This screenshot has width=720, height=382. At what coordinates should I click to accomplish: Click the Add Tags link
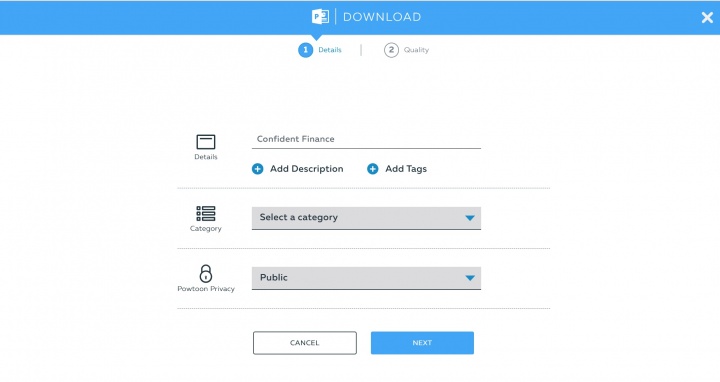click(406, 169)
